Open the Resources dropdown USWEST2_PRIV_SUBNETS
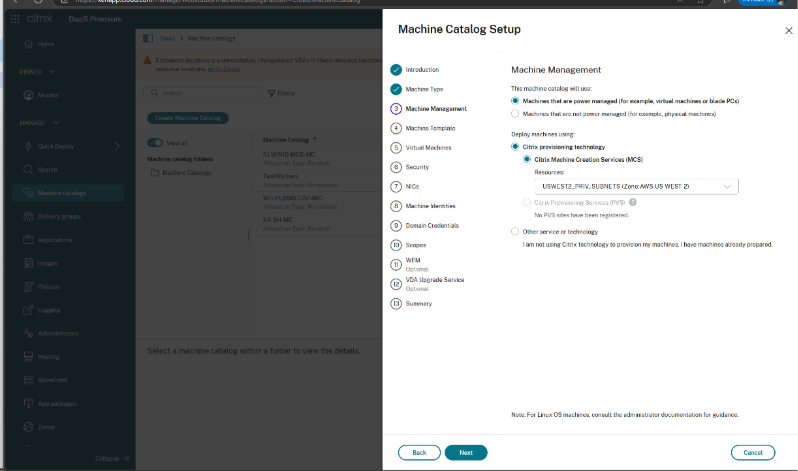798x471 pixels. click(636, 186)
